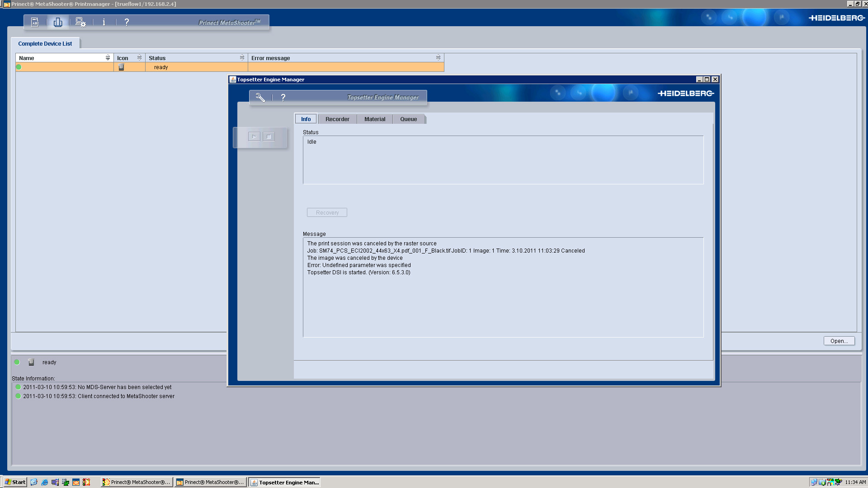Switch to the Recorder tab

tap(337, 119)
